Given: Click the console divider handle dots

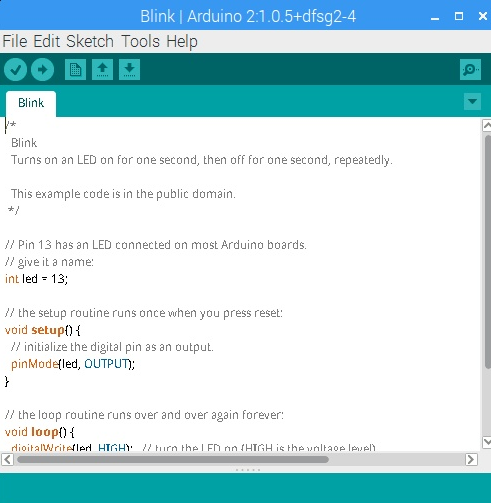Looking at the screenshot, I should pyautogui.click(x=248, y=470).
